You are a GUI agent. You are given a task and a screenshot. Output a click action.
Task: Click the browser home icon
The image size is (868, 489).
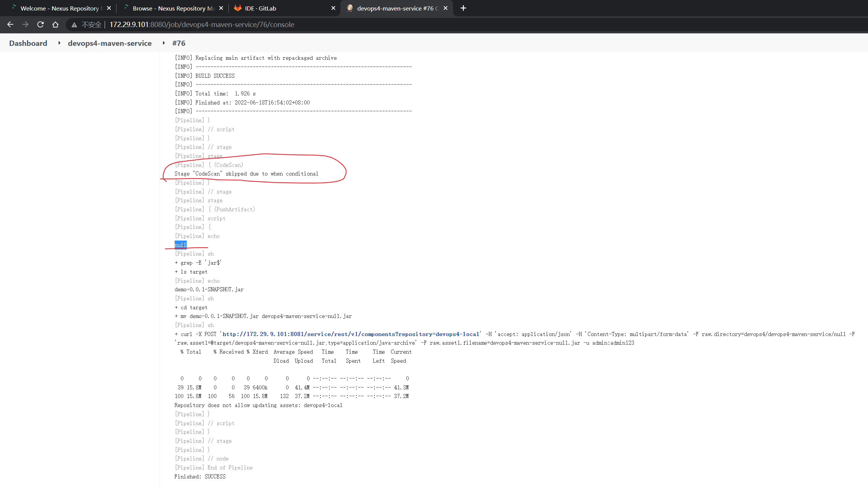pos(56,24)
